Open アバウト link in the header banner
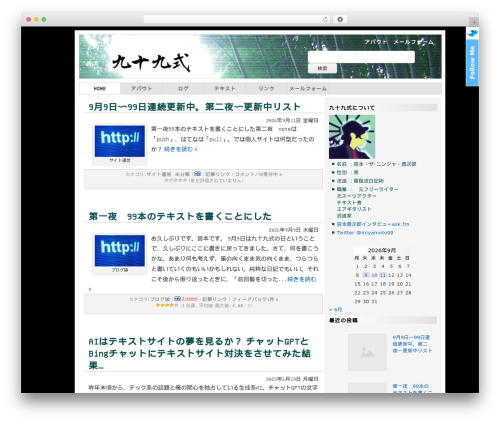This screenshot has width=500, height=423. click(376, 42)
